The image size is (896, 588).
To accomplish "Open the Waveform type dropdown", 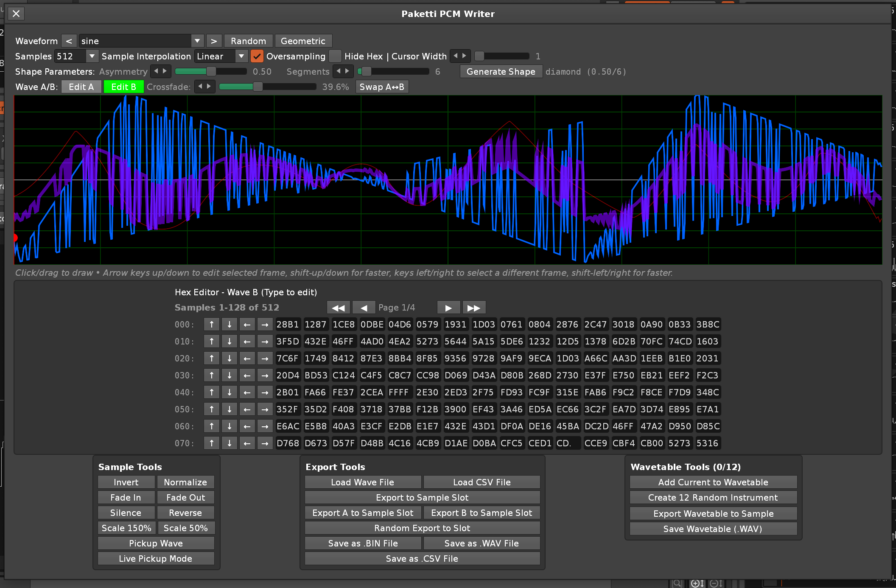I will pos(197,41).
